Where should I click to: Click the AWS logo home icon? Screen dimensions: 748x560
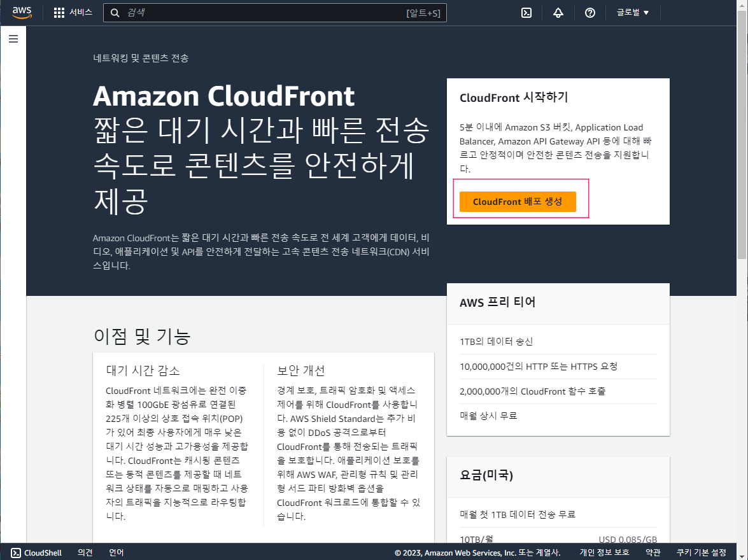click(22, 12)
